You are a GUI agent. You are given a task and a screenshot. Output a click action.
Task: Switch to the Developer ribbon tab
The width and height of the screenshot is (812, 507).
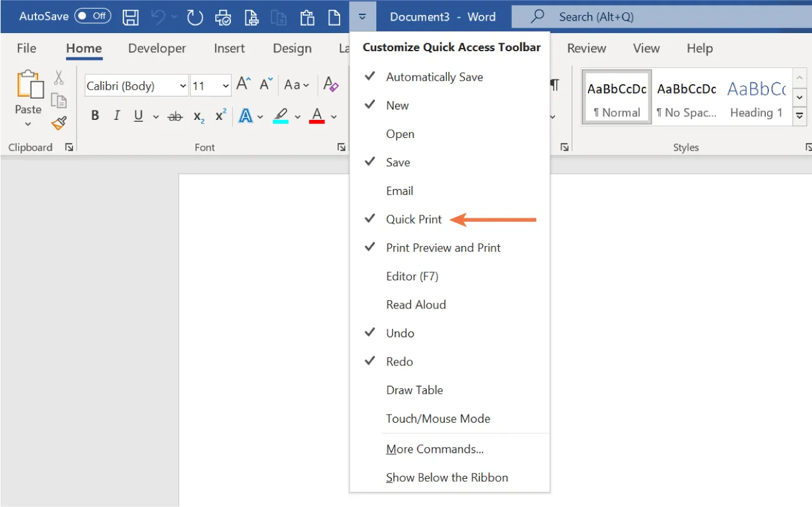pyautogui.click(x=157, y=48)
